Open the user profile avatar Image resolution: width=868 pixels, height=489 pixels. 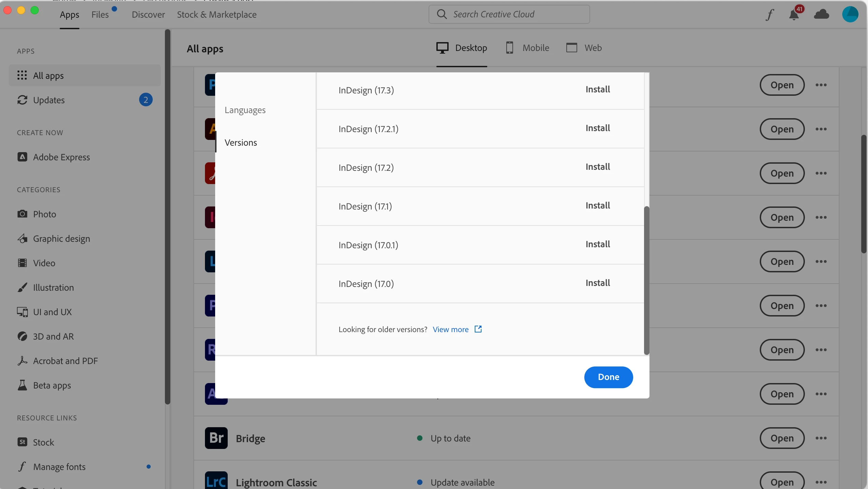point(850,14)
